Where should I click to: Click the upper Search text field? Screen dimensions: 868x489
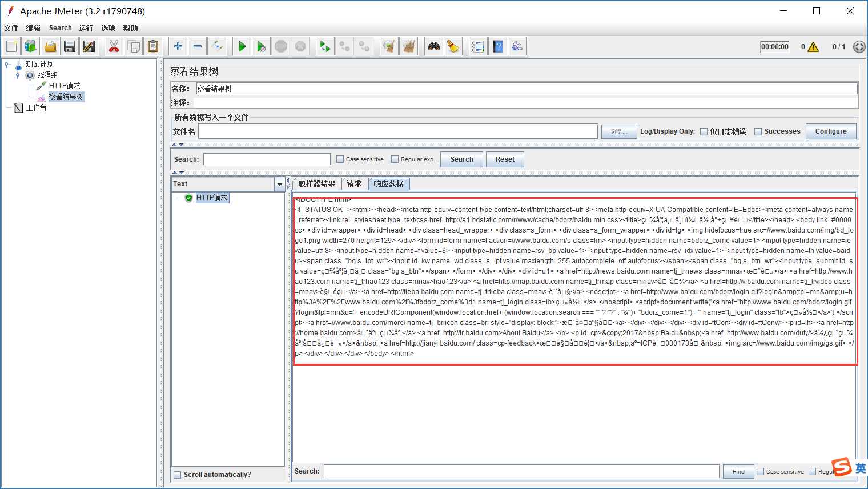267,159
